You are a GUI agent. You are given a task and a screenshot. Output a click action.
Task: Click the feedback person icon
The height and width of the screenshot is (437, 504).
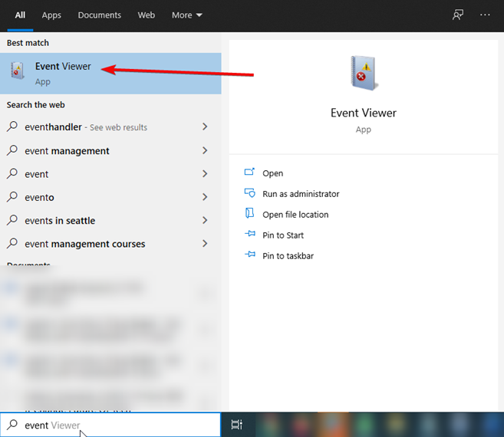click(x=458, y=15)
